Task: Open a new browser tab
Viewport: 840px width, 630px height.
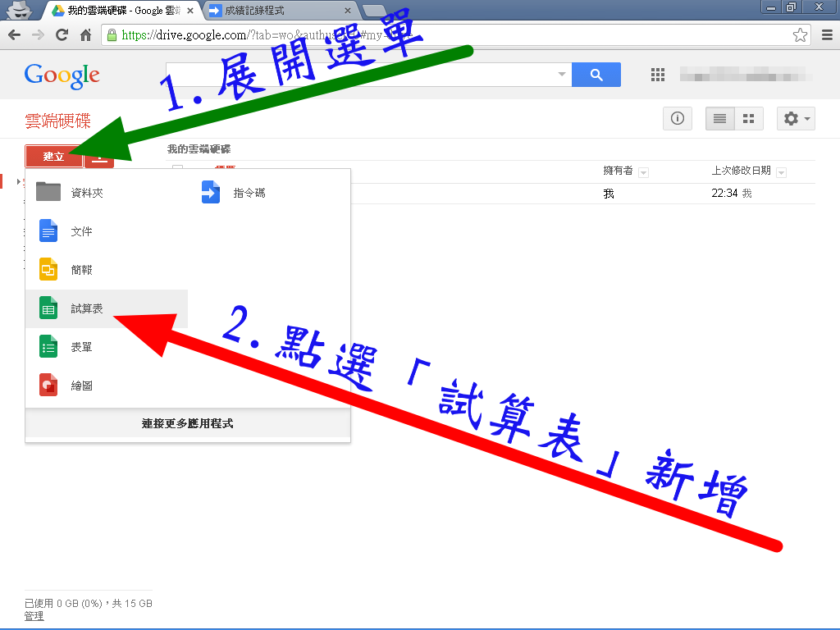Action: coord(374,10)
